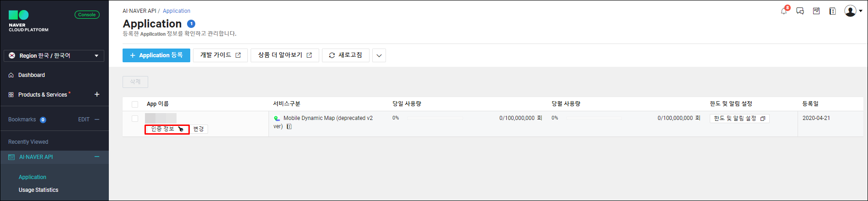868x201 pixels.
Task: Click the 당일 사용량 progress bar
Action: pyautogui.click(x=435, y=118)
